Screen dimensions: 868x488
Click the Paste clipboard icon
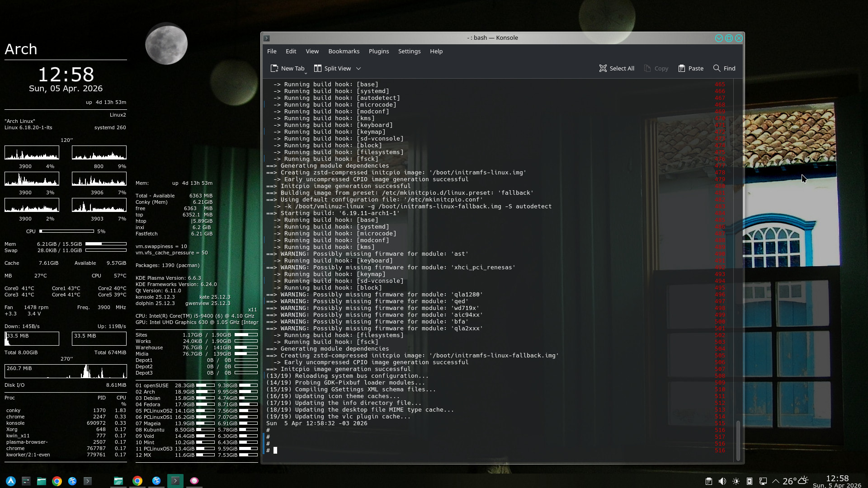tap(682, 68)
